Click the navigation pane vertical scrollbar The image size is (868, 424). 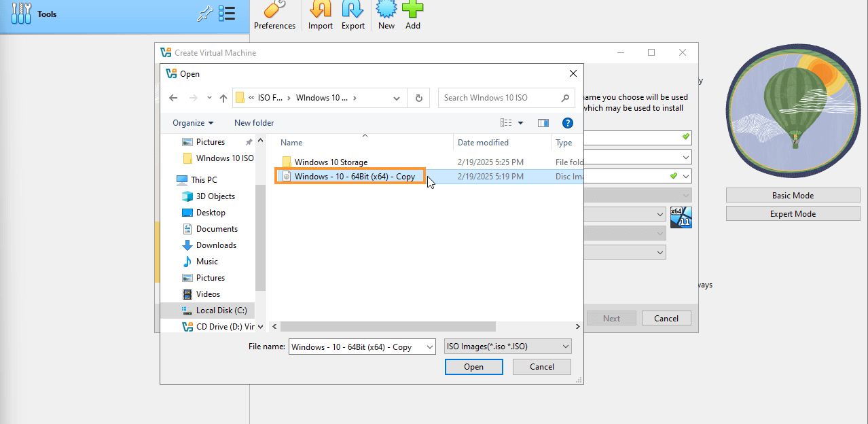[260, 238]
